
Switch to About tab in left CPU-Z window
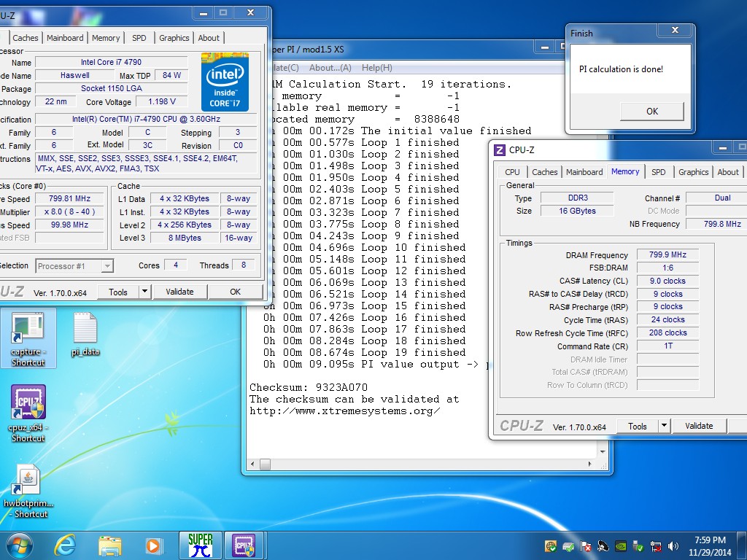tap(209, 38)
